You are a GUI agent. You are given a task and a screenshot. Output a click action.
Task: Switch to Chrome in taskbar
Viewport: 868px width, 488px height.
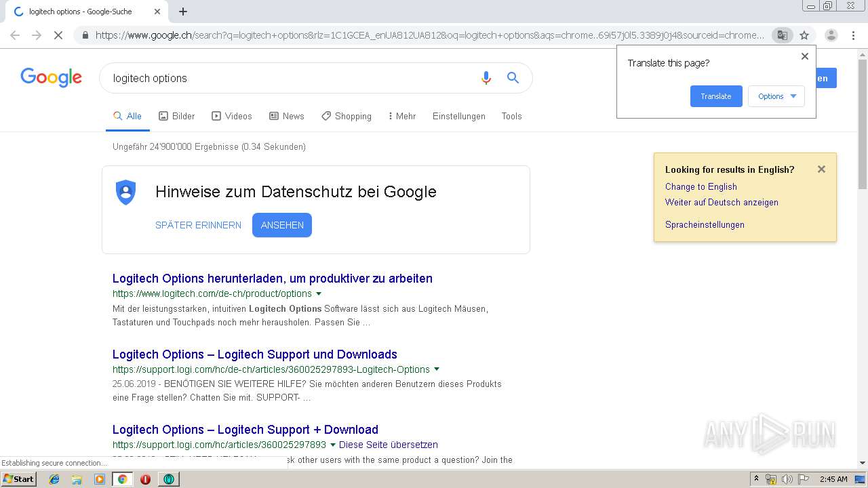pyautogui.click(x=123, y=479)
